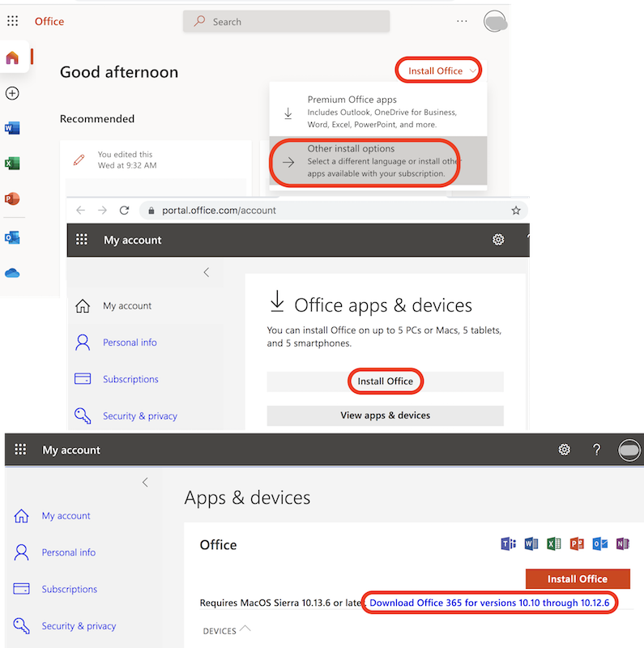Click the three-dot more options icon
644x648 pixels.
(x=462, y=21)
